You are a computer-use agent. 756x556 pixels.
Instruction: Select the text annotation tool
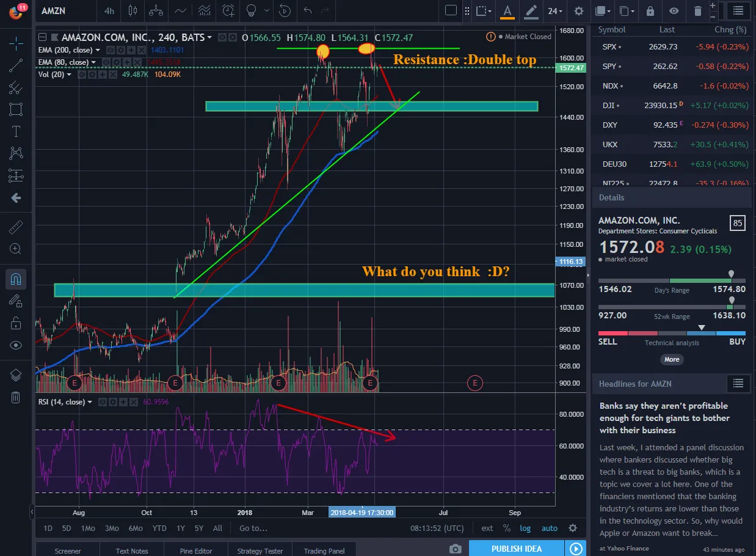coord(16,132)
